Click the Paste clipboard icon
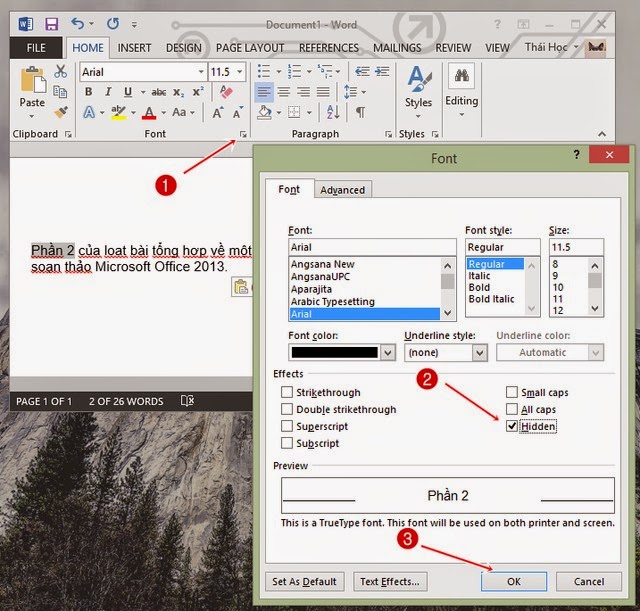 [x=33, y=80]
